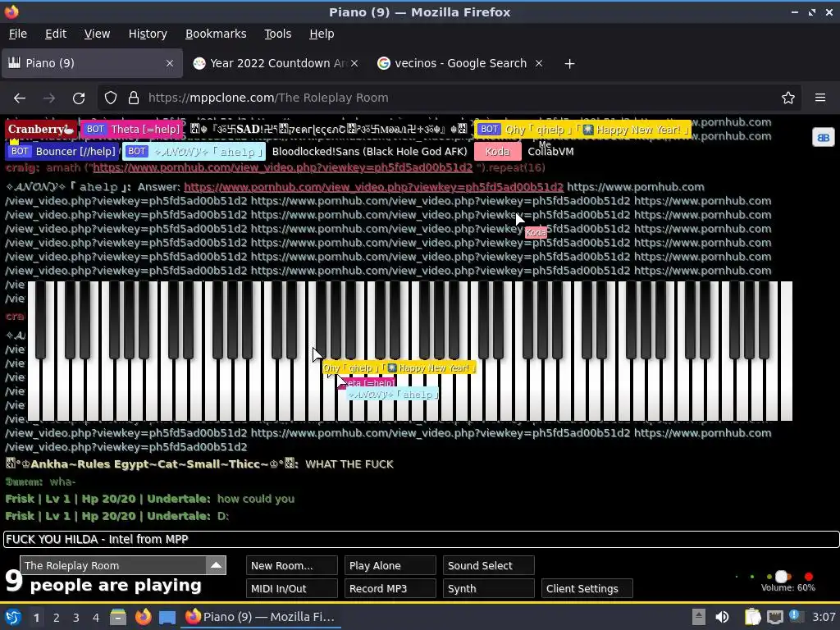Screen dimensions: 840x630
Task: Go back using the browser back arrow
Action: coord(20,98)
